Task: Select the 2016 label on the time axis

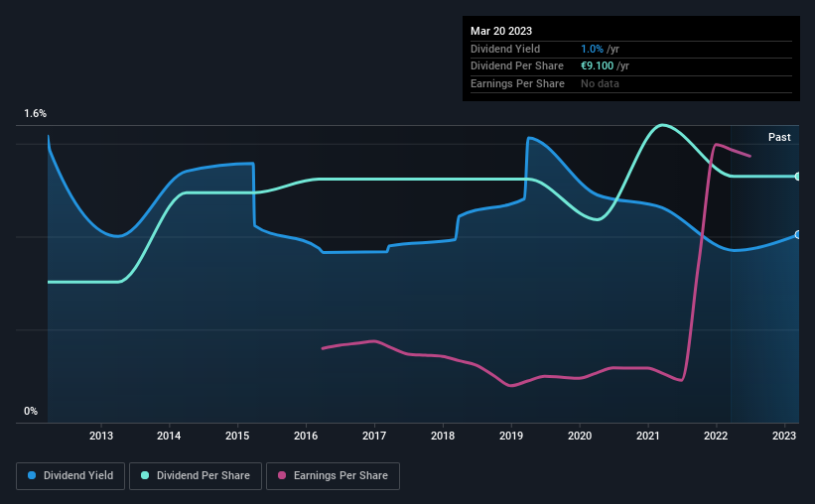Action: [x=306, y=436]
